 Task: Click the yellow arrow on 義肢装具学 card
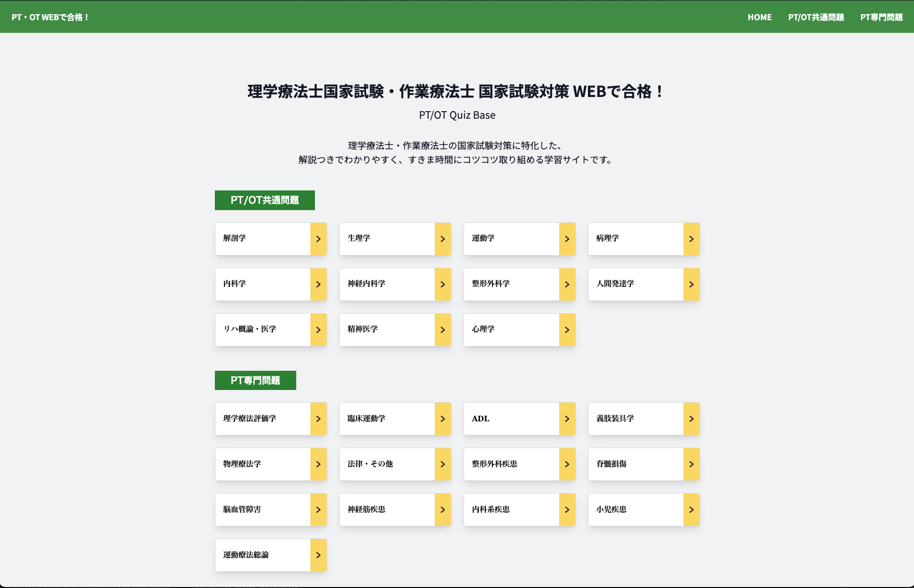692,419
